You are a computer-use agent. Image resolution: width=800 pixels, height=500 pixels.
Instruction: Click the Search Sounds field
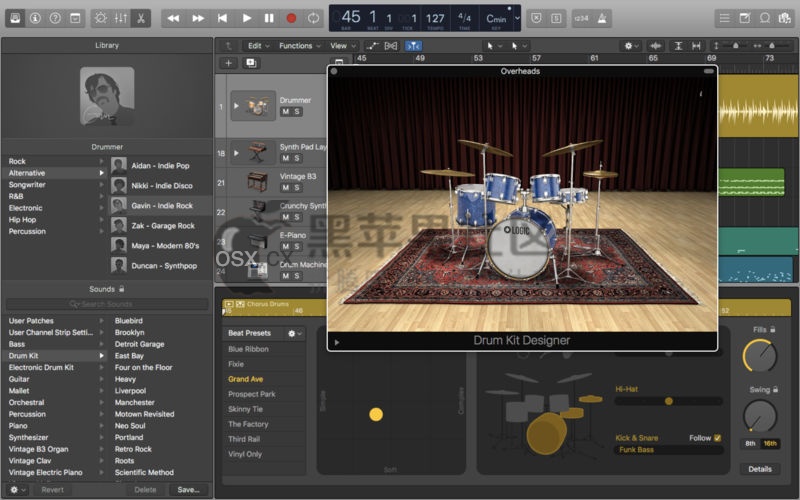click(107, 304)
